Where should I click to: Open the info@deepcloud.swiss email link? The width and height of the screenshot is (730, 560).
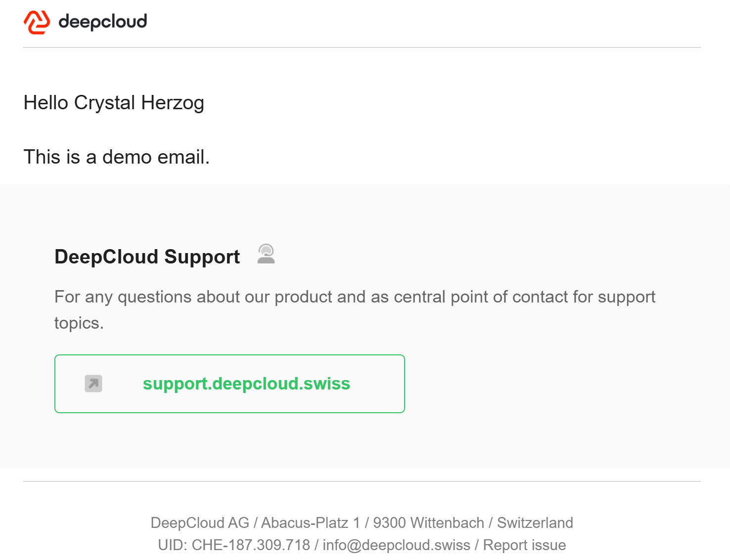(x=397, y=545)
